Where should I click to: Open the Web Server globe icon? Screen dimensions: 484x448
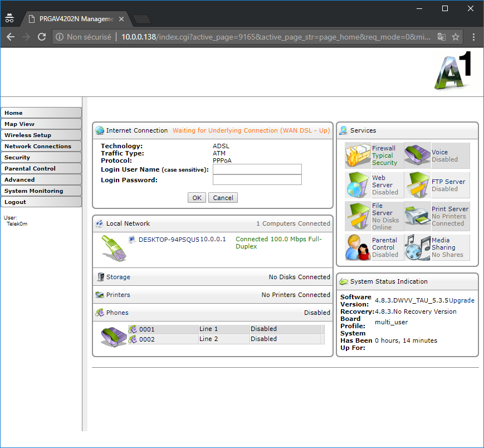point(358,185)
